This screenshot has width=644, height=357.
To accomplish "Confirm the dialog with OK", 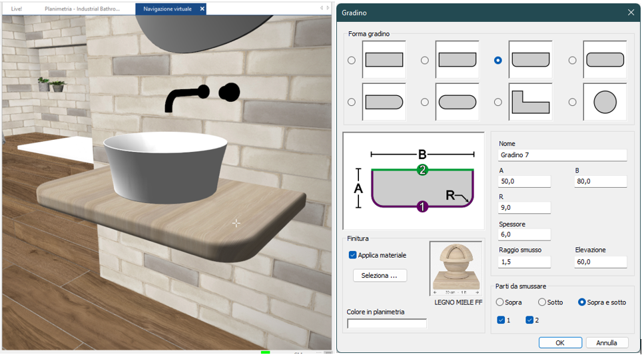I will (560, 342).
